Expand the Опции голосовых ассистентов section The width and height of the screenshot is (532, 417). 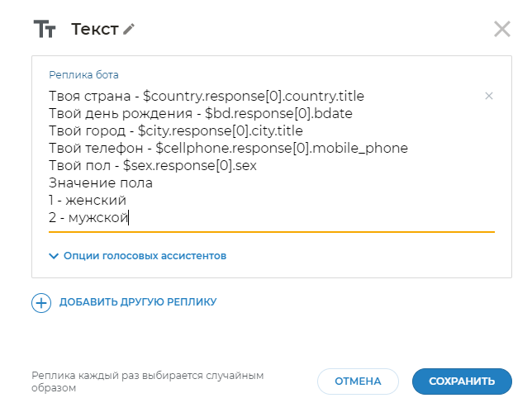(137, 256)
